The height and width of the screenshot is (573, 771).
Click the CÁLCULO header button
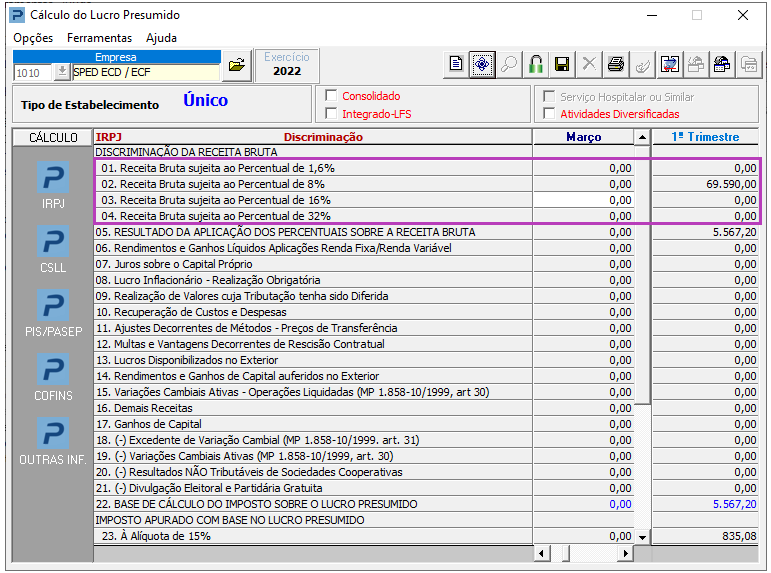[x=53, y=137]
